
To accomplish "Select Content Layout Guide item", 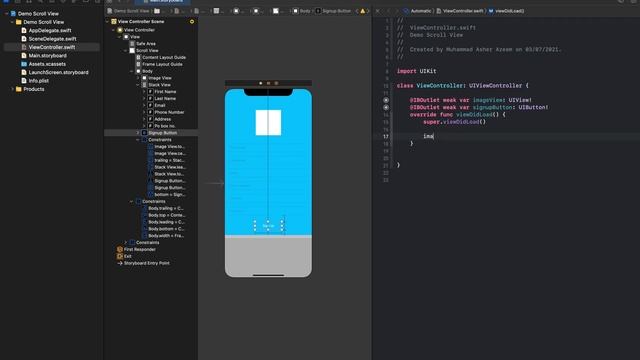I will 164,57.
